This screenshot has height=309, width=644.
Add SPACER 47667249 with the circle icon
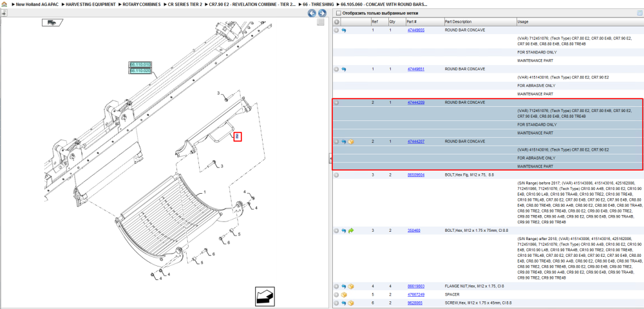click(336, 295)
